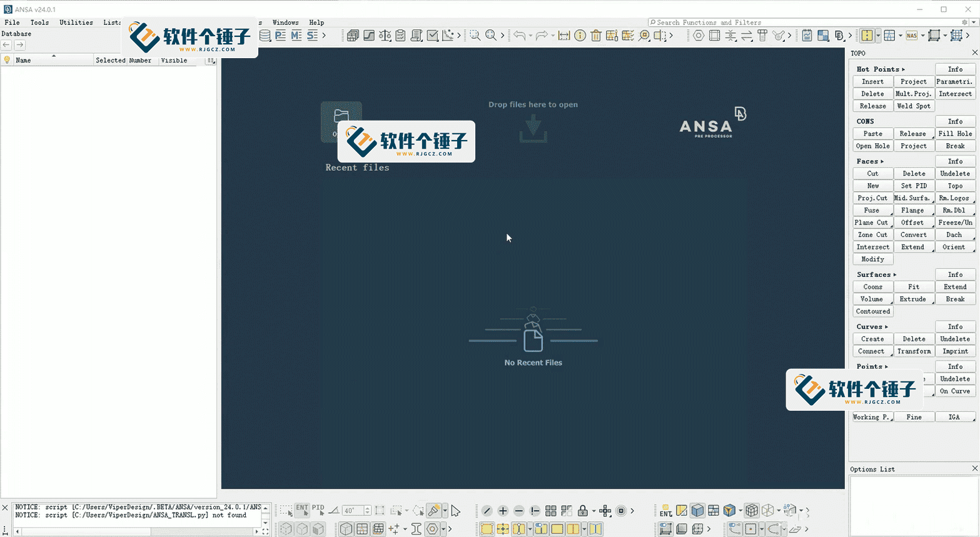
Task: Open the Utilities menu
Action: point(76,23)
